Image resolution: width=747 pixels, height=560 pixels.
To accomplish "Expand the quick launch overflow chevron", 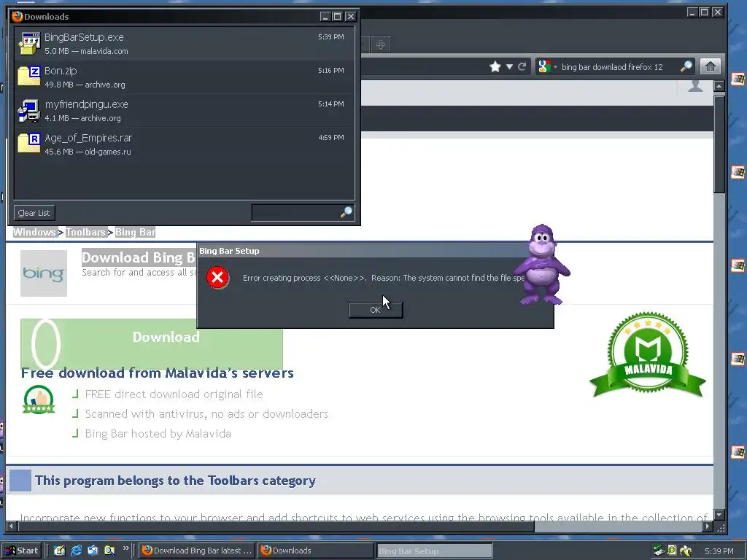I will point(125,548).
